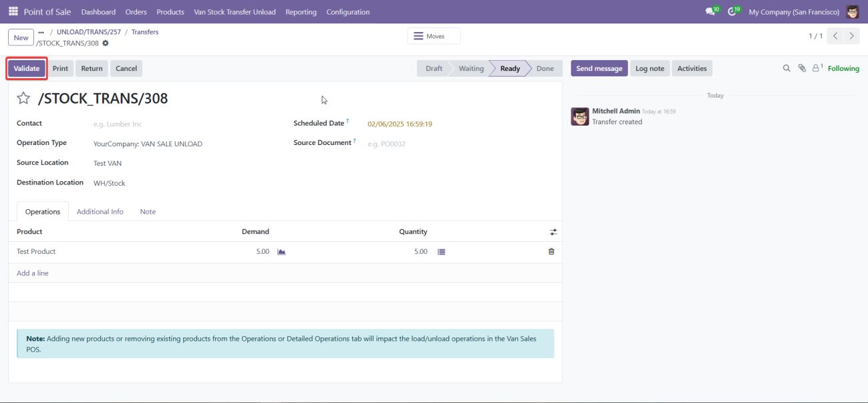This screenshot has height=403, width=868.
Task: Search messages with the magnifier icon in chatter
Action: tap(786, 68)
